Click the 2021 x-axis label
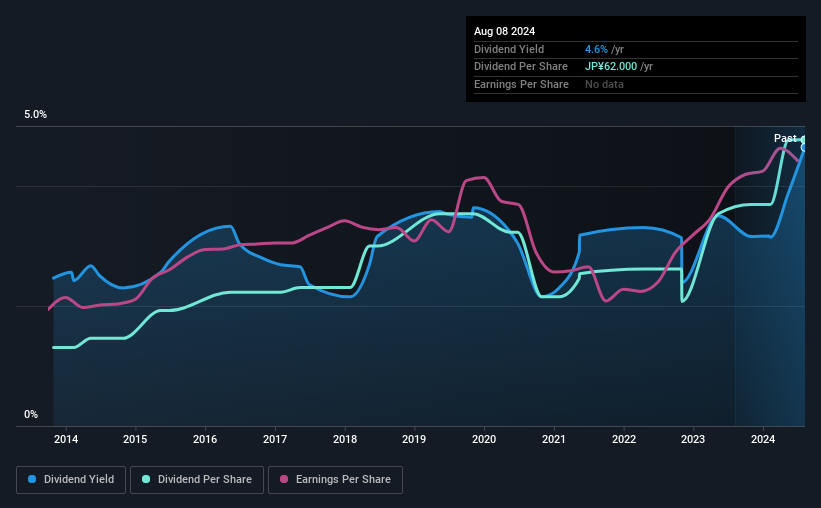This screenshot has height=508, width=821. (x=554, y=438)
